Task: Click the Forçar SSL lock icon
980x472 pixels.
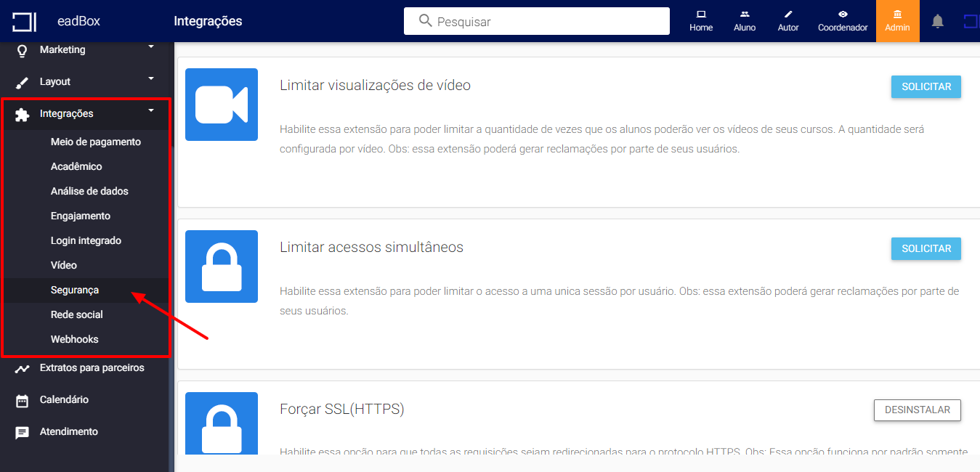Action: [x=222, y=423]
